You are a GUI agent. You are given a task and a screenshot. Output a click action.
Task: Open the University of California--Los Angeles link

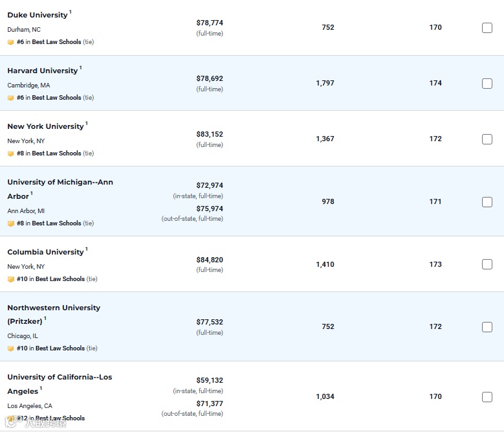(x=60, y=384)
